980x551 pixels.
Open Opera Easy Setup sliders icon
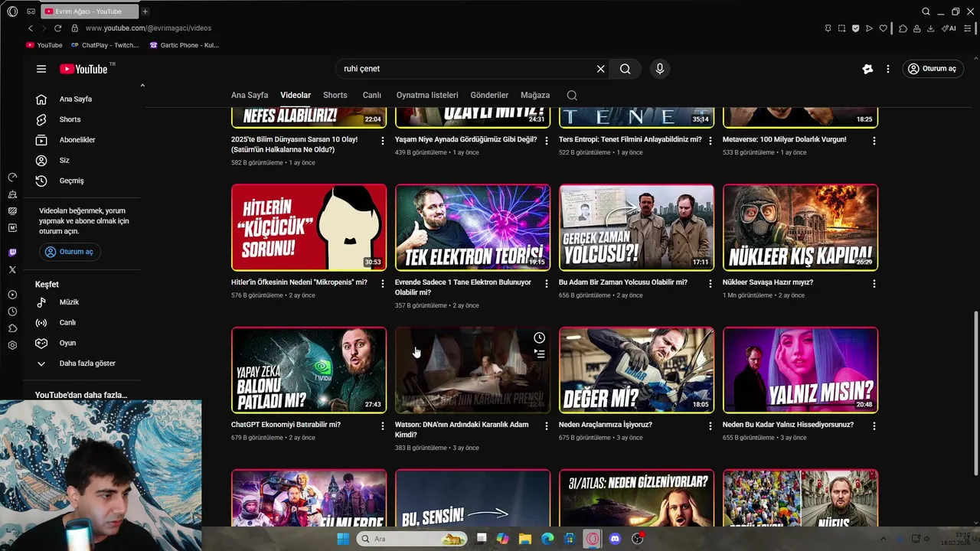tap(968, 28)
